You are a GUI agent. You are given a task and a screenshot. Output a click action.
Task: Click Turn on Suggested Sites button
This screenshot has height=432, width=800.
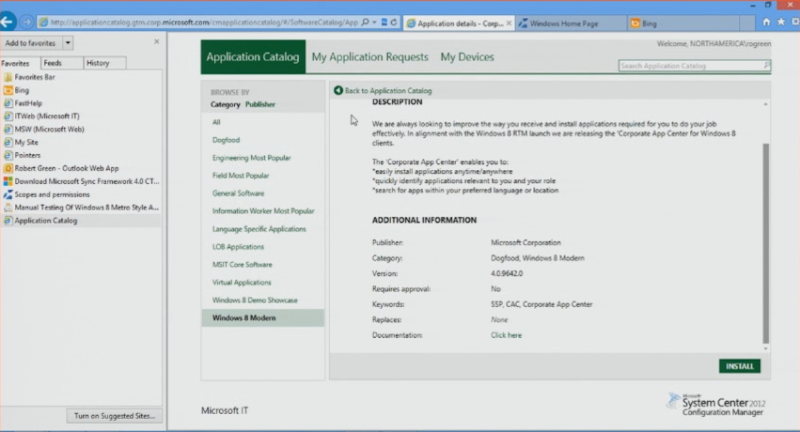(114, 416)
